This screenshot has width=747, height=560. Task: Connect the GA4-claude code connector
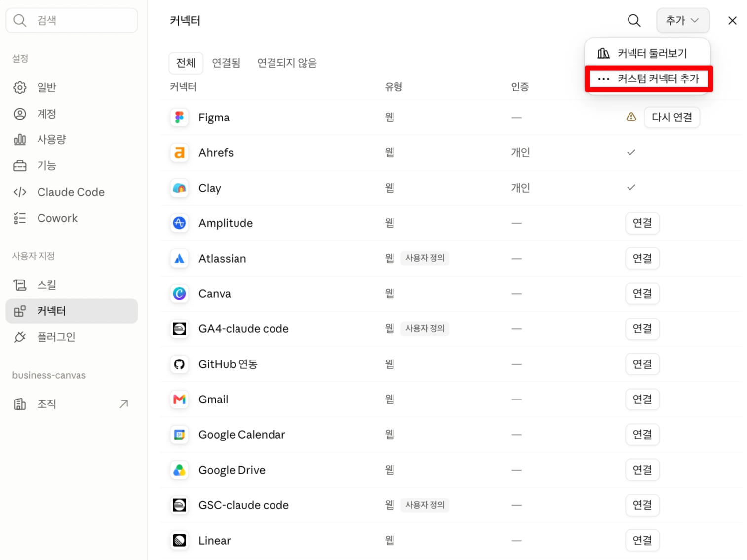click(x=642, y=329)
